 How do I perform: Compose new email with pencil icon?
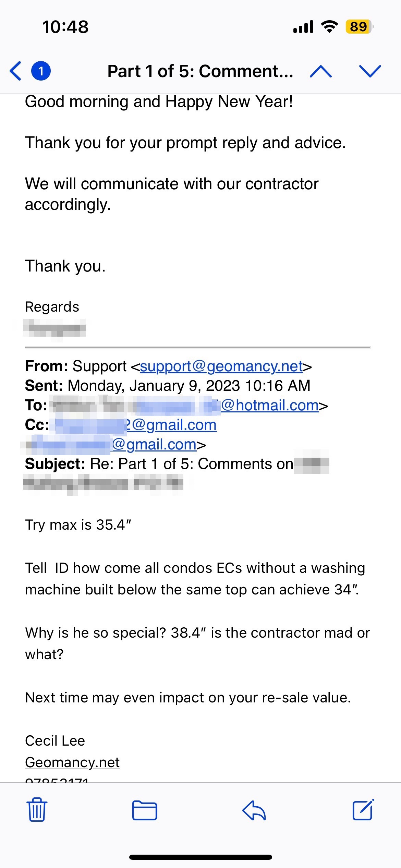coord(363,810)
